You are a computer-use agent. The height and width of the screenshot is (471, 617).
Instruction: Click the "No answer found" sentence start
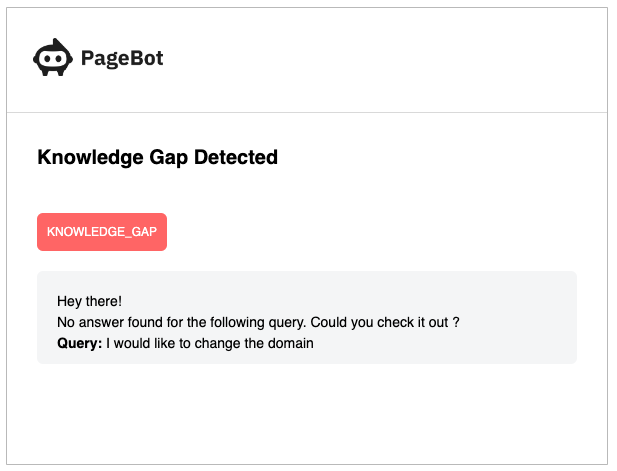(x=66, y=322)
